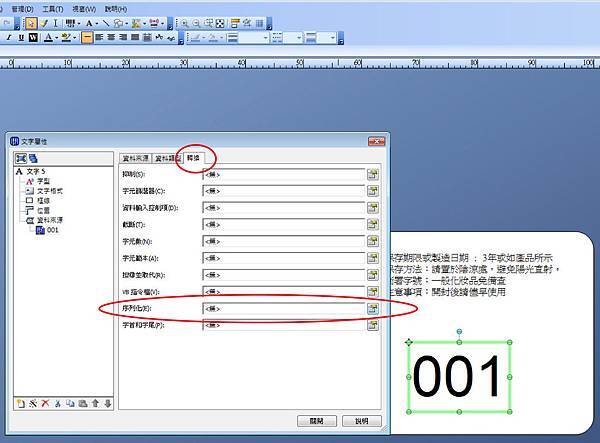Select the line drawing tool
600x443 pixels.
click(x=106, y=24)
